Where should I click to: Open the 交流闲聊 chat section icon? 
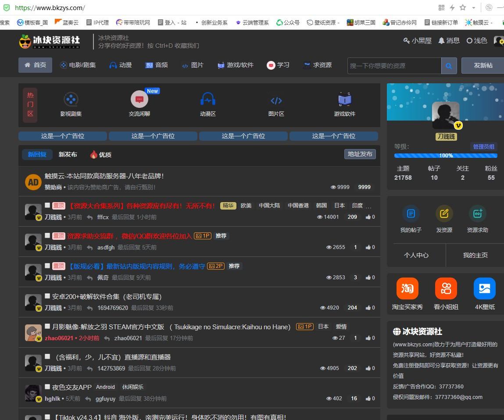pos(139,100)
